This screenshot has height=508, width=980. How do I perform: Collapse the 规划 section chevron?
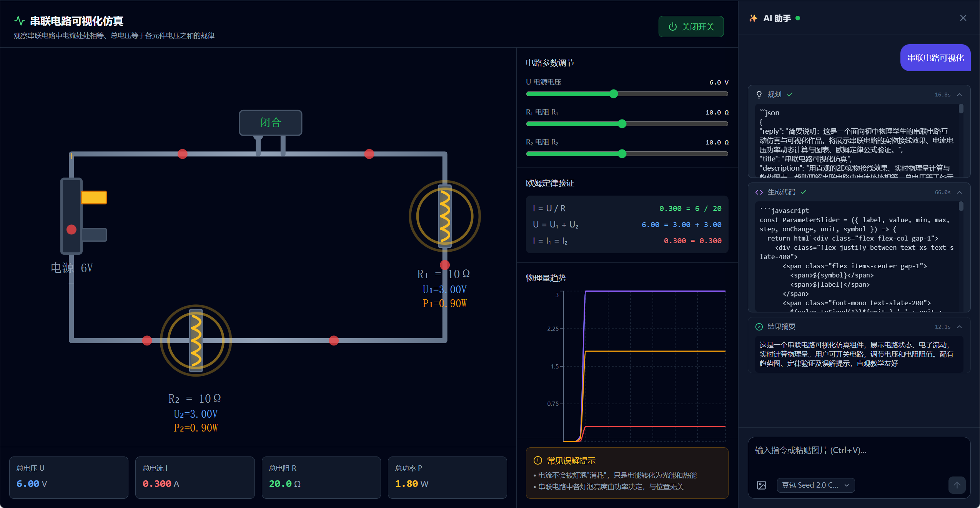point(960,95)
